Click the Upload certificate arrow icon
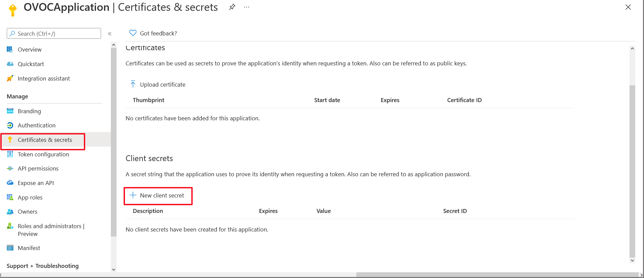Image resolution: width=644 pixels, height=278 pixels. point(133,84)
